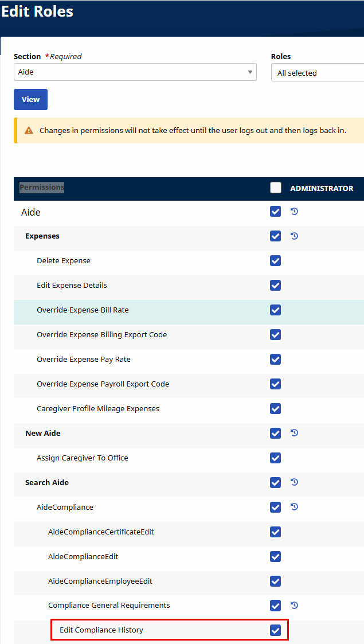Click history icon beside Expenses row
364x644 pixels.
[x=294, y=236]
